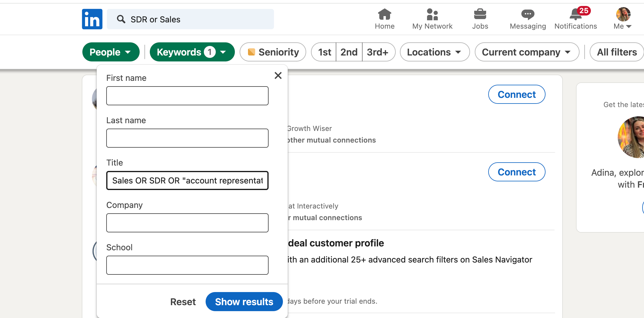
Task: Connect with the first suggested person
Action: 517,94
